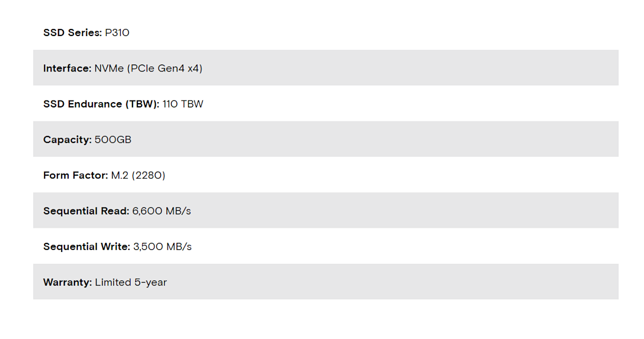Select the 3,500 MB/s write speed
Viewport: 644px width, 339px height.
[x=162, y=247]
